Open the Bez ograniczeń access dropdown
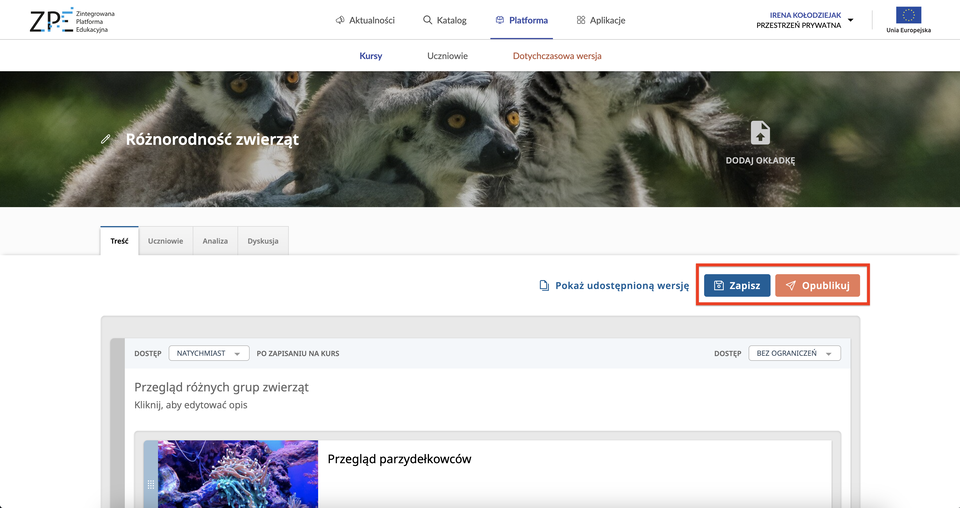Viewport: 960px width, 508px height. 794,353
